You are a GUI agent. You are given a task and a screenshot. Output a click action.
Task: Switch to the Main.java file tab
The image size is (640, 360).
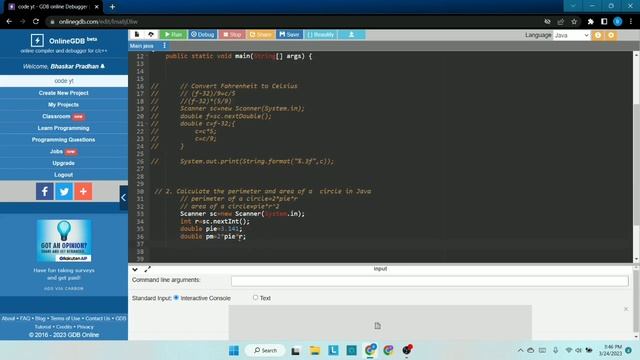pos(142,46)
